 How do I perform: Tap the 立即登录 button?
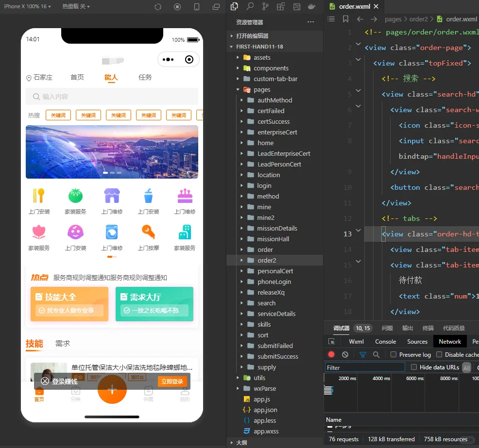click(172, 382)
